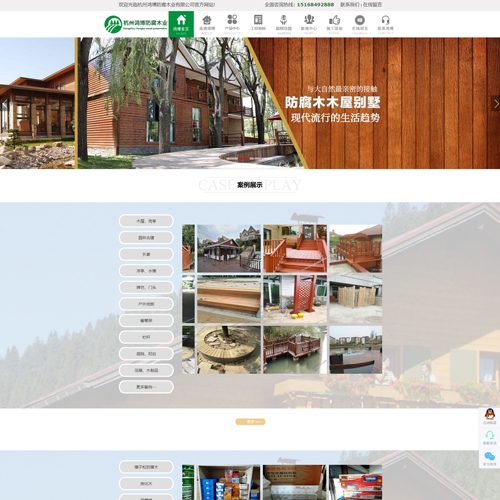Image resolution: width=500 pixels, height=500 pixels.
Task: Click the 更多案例 button in category list
Action: [146, 387]
